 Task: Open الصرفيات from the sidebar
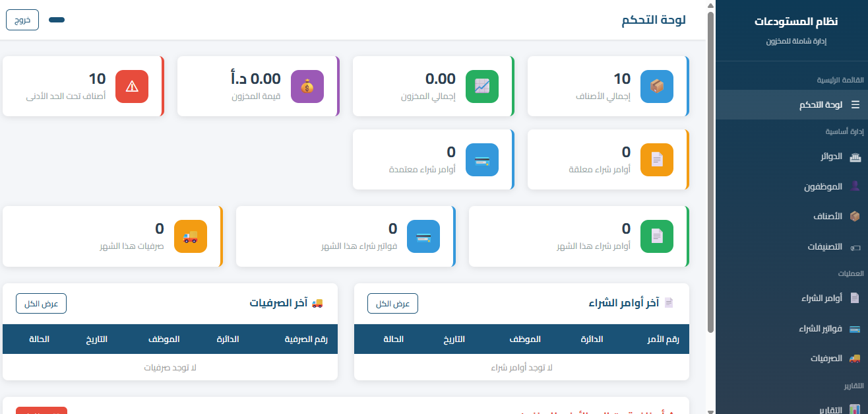(791, 359)
